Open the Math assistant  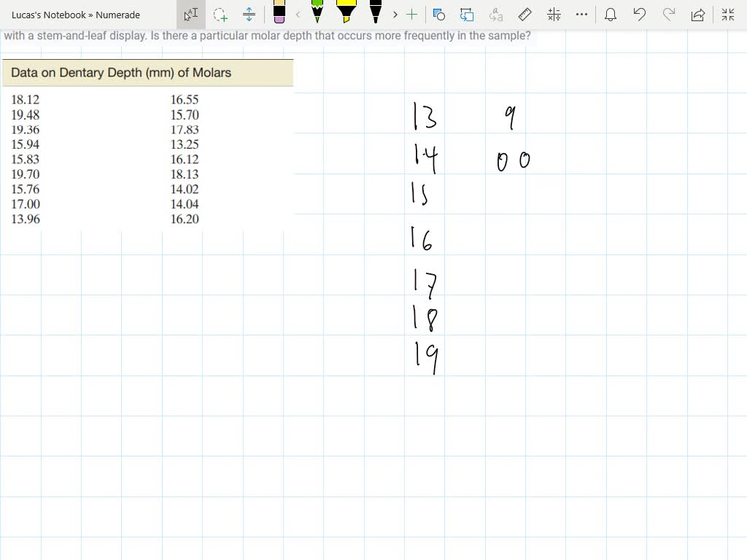(x=553, y=15)
